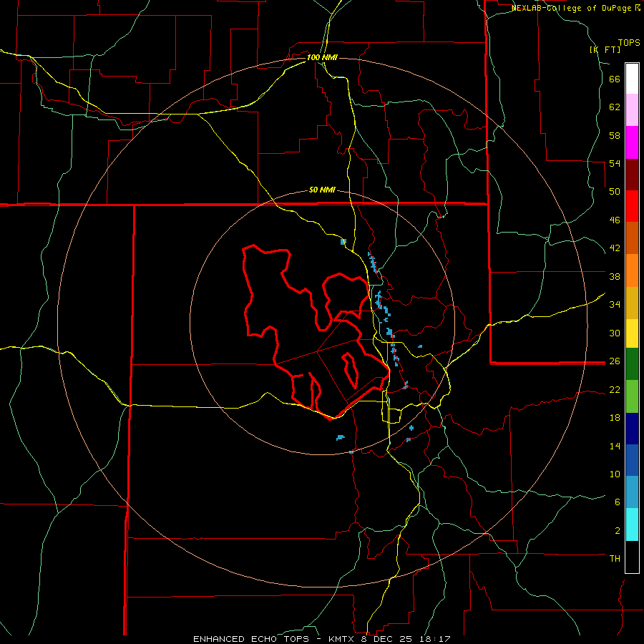
Task: Click the light sky-blue legend swatch
Action: [632, 492]
